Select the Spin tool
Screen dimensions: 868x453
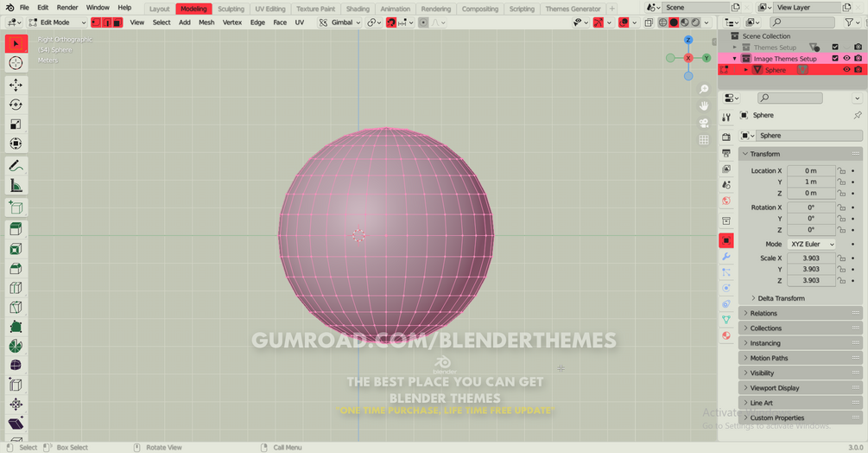pos(16,346)
